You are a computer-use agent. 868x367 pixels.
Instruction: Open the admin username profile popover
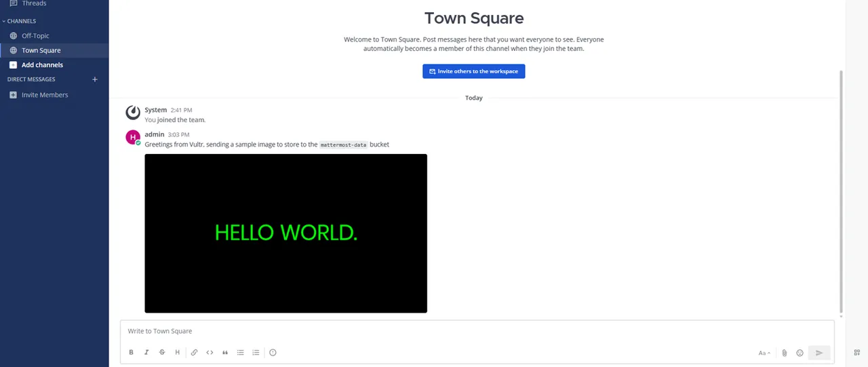point(155,134)
